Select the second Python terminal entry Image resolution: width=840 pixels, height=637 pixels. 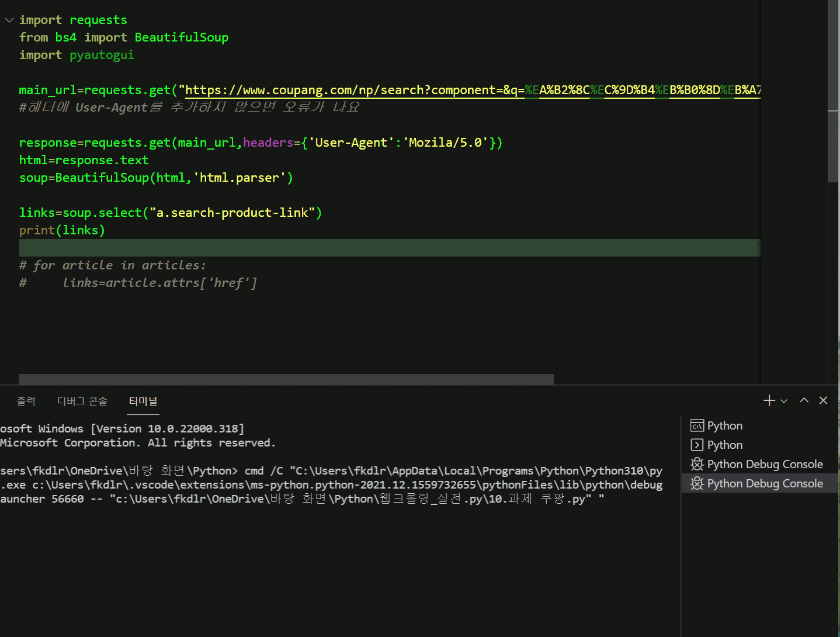[x=724, y=445]
